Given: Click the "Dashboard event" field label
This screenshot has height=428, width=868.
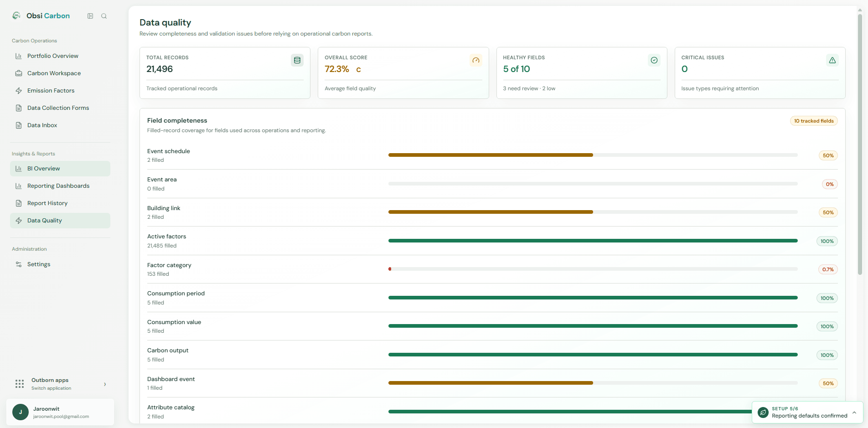Looking at the screenshot, I should point(171,379).
